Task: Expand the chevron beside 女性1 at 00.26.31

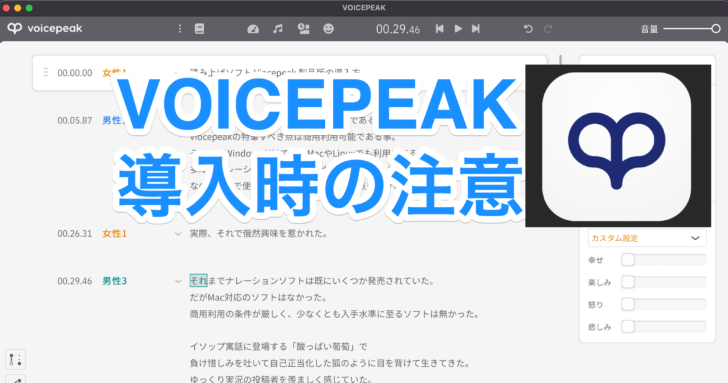Action: (x=178, y=234)
